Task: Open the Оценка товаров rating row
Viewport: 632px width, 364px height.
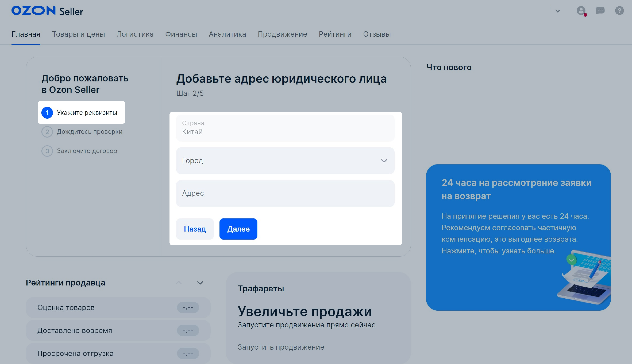Action: click(118, 308)
